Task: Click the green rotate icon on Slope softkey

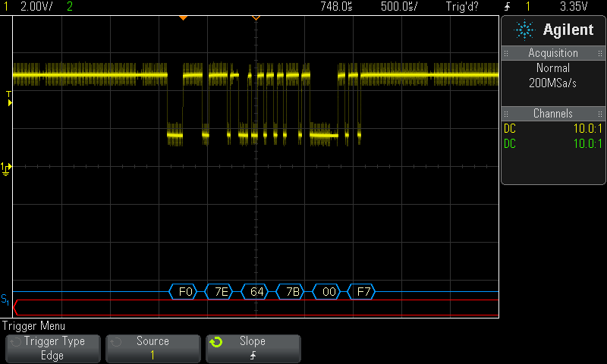Action: point(216,342)
